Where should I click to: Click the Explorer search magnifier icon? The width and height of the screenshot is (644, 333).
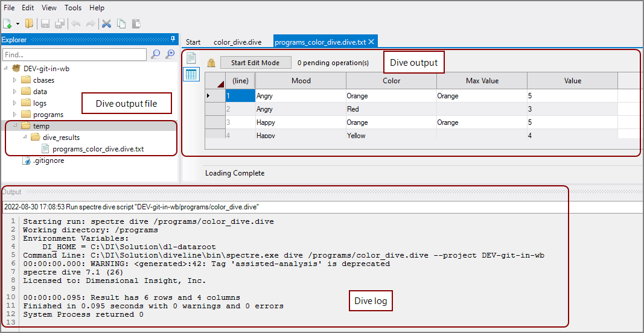click(156, 55)
